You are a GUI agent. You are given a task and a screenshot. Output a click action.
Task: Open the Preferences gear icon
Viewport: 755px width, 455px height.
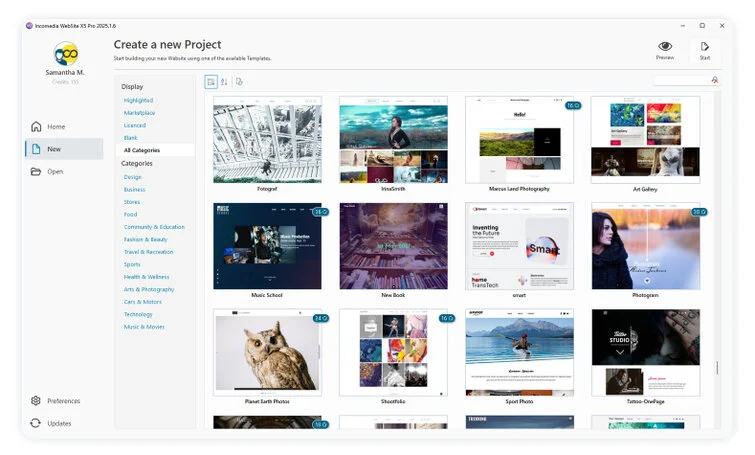[x=37, y=401]
